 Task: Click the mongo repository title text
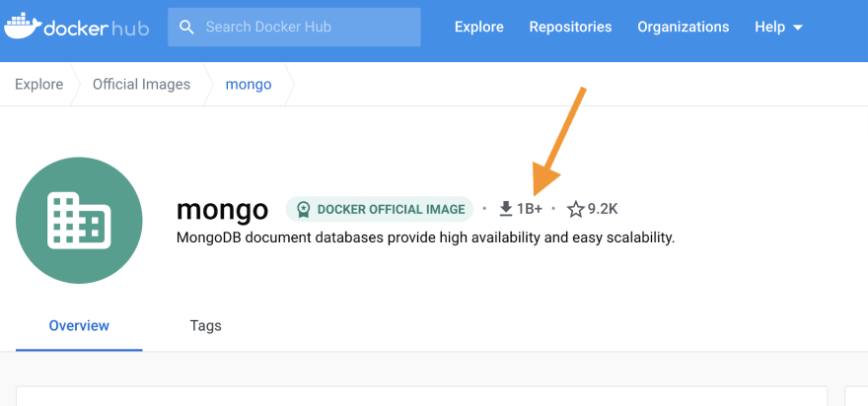tap(223, 210)
